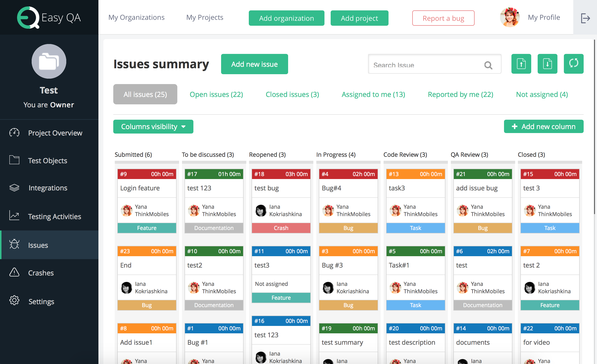Open My Profile with the avatar picture
This screenshot has width=597, height=364.
tap(510, 17)
